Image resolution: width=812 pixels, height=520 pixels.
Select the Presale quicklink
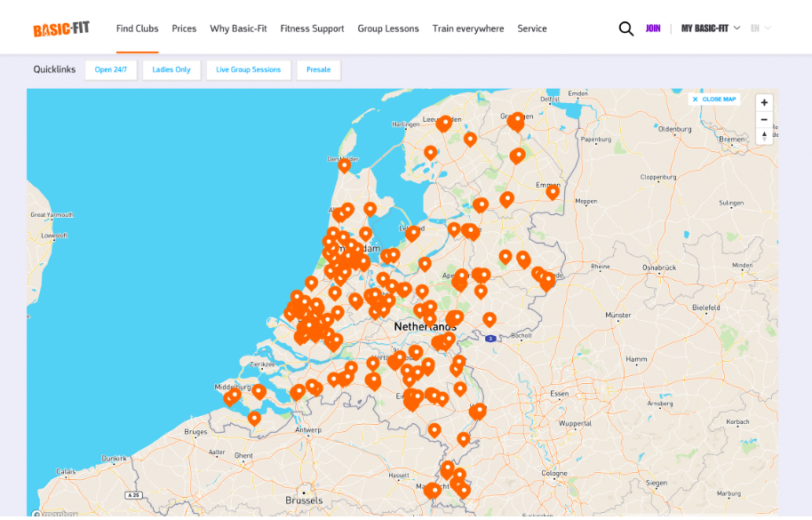(x=318, y=70)
